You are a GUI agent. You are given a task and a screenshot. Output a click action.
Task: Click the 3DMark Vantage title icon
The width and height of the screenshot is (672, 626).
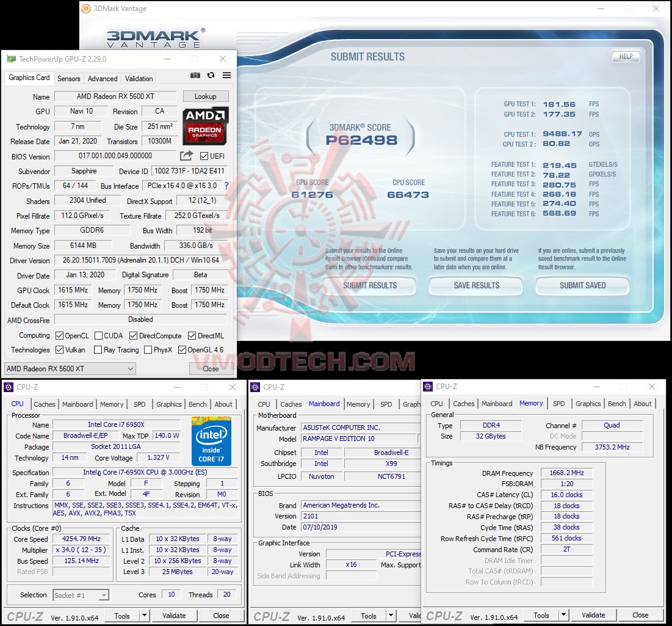[86, 8]
